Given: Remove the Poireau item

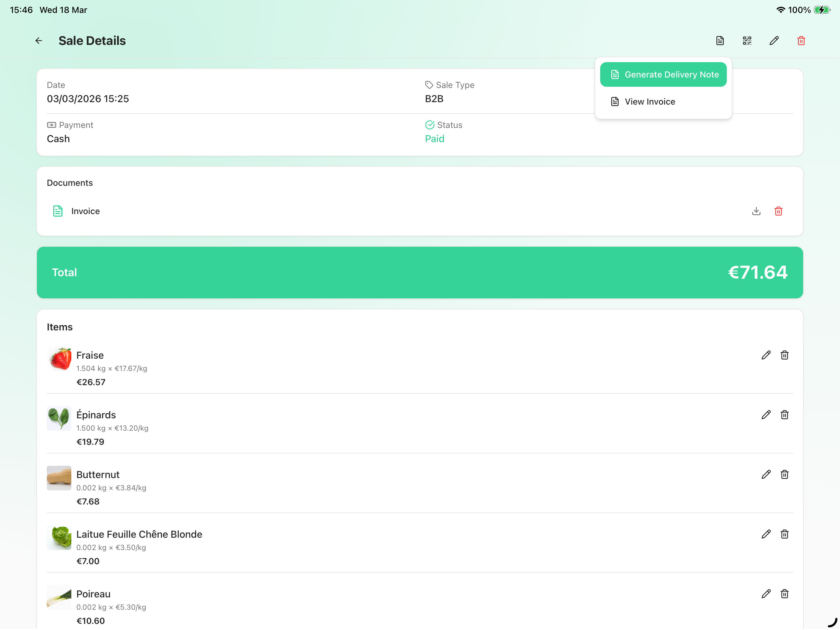Looking at the screenshot, I should click(784, 593).
